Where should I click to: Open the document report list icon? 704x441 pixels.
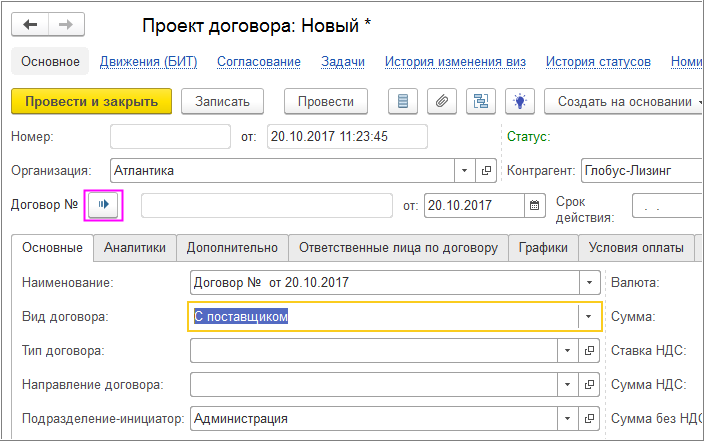pos(403,101)
